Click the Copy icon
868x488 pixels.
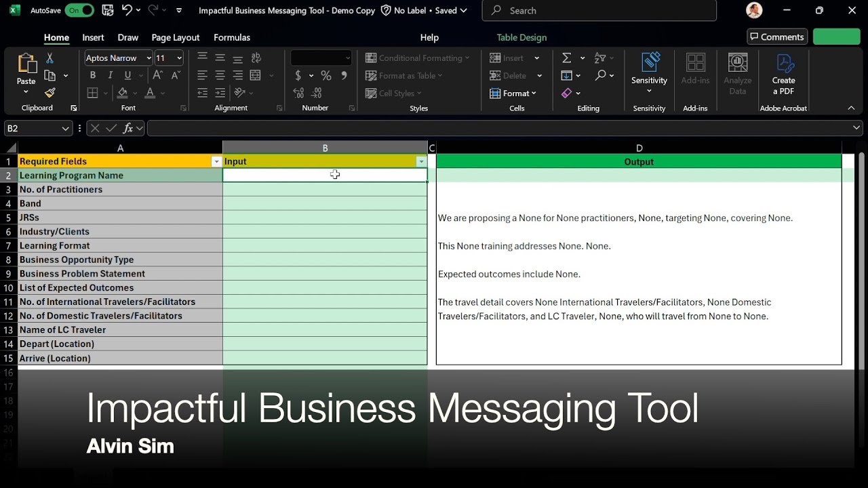click(x=50, y=75)
